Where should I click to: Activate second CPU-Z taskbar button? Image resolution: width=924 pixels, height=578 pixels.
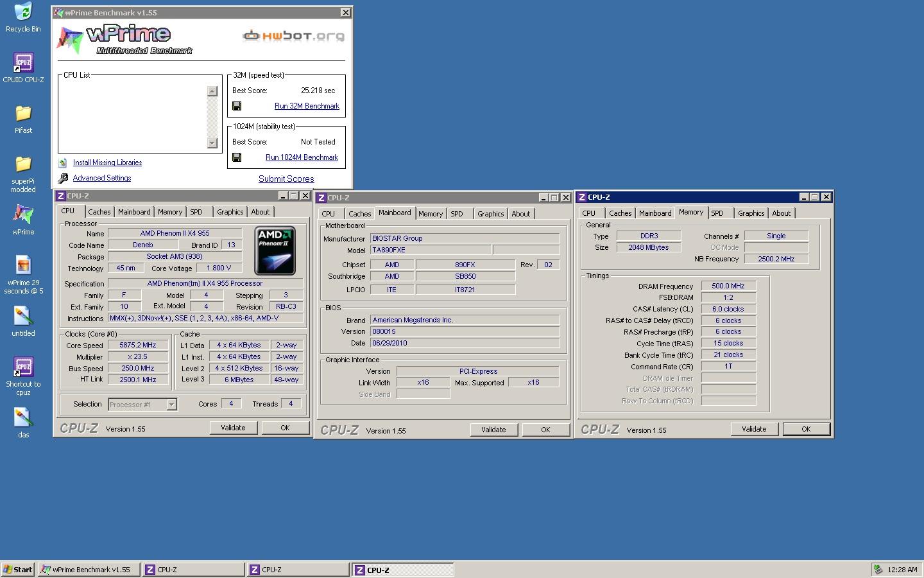(x=298, y=570)
